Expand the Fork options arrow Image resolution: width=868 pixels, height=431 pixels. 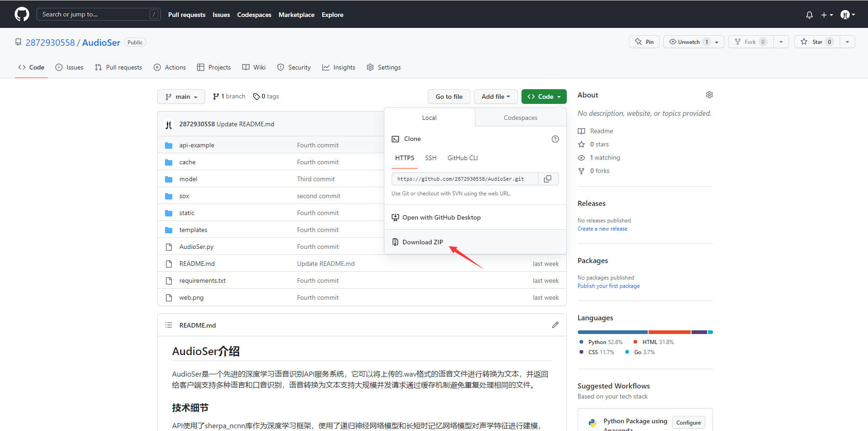click(x=781, y=42)
